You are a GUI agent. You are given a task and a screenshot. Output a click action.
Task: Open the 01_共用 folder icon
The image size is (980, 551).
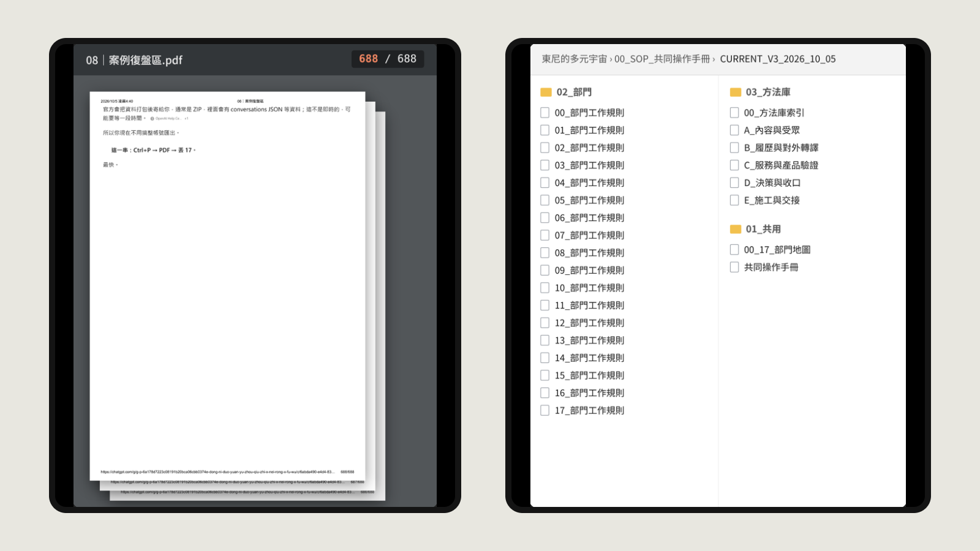pyautogui.click(x=736, y=230)
